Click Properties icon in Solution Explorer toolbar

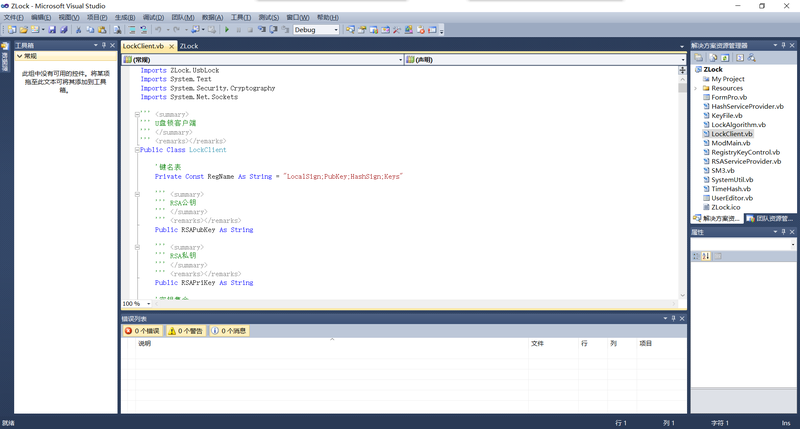click(699, 58)
